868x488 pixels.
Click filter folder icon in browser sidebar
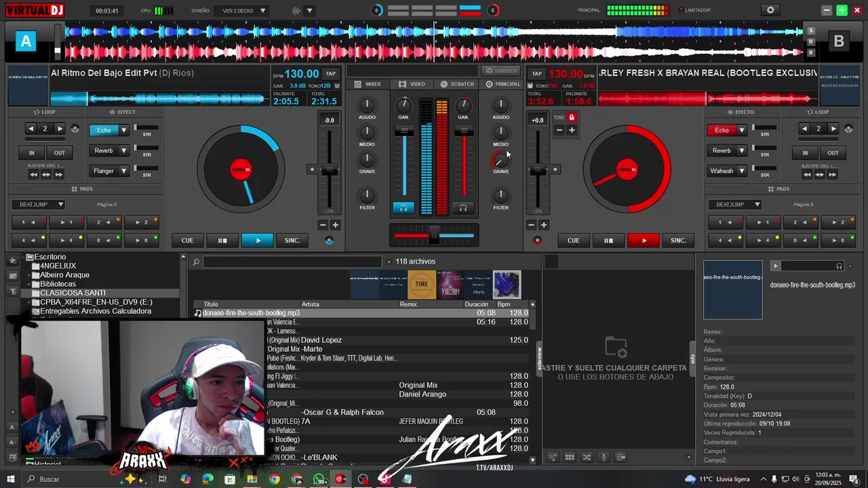[x=12, y=291]
